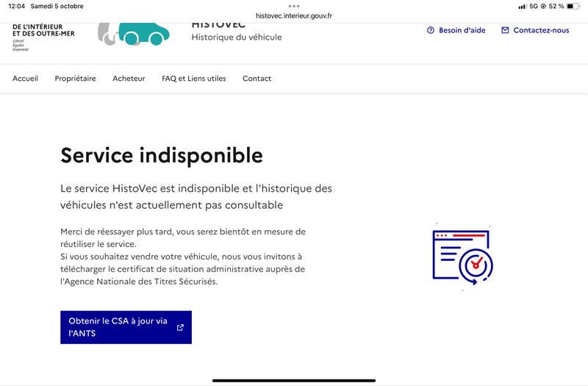Viewport: 588px width, 386px height.
Task: Click the envelope mail icon
Action: point(505,30)
